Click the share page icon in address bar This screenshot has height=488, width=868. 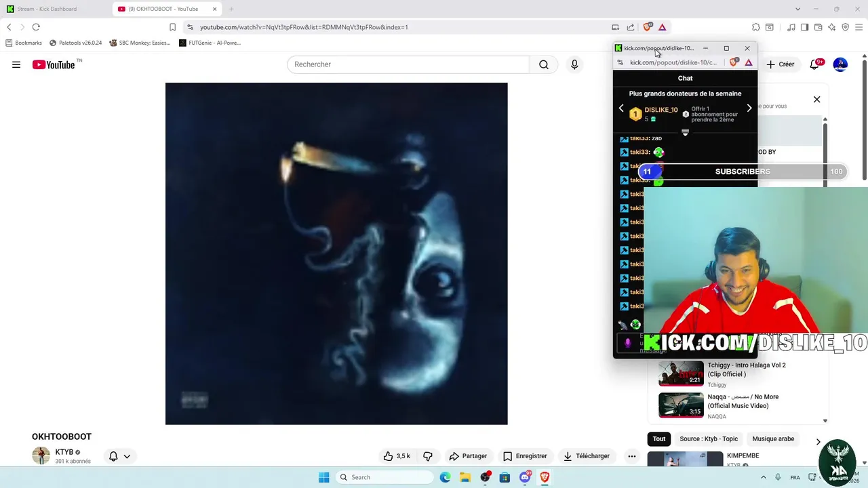(631, 27)
